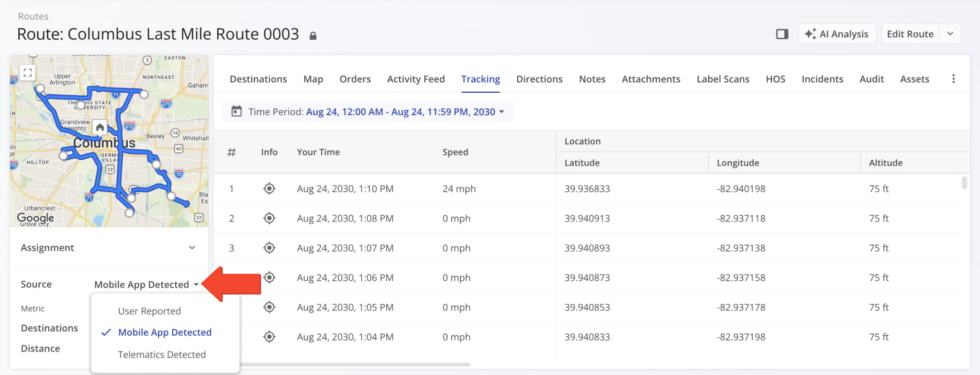
Task: Open AI Analysis for this route
Action: coord(837,34)
